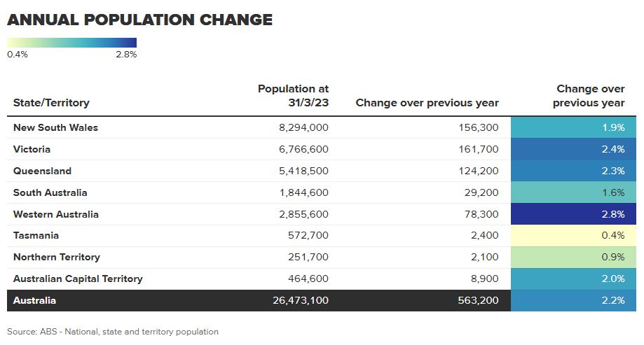Click the color gradient legend bar
The height and width of the screenshot is (345, 644).
pyautogui.click(x=71, y=42)
